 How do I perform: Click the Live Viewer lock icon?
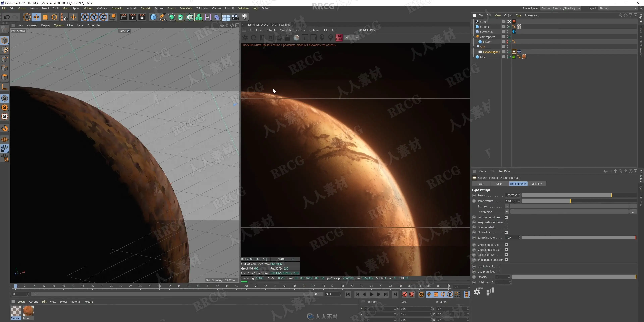[x=288, y=38]
